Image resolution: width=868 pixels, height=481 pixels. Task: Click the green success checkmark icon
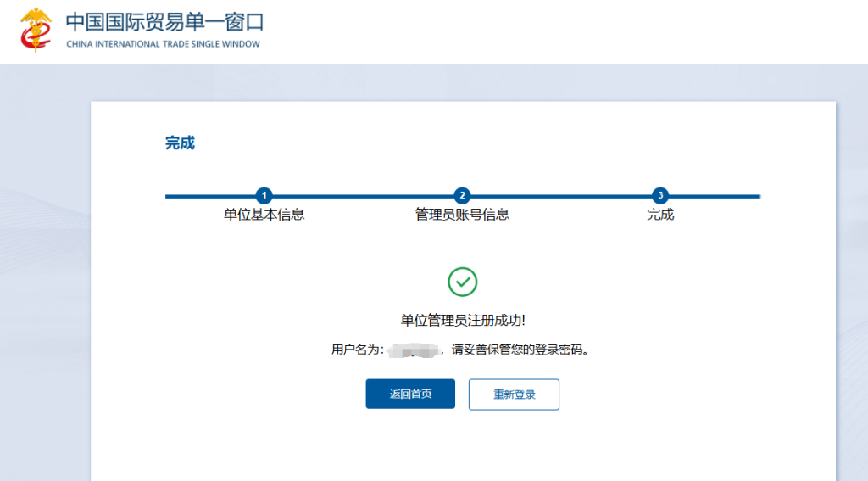pos(462,282)
